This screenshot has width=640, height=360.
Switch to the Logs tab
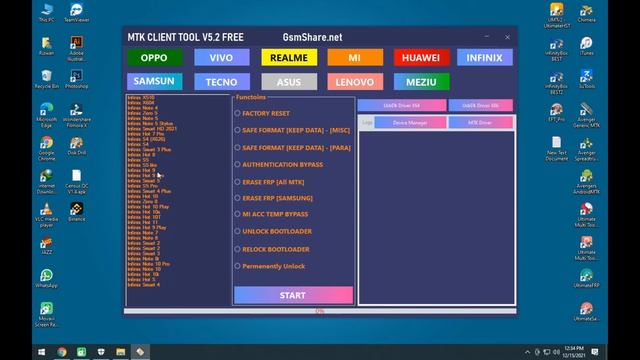click(367, 122)
